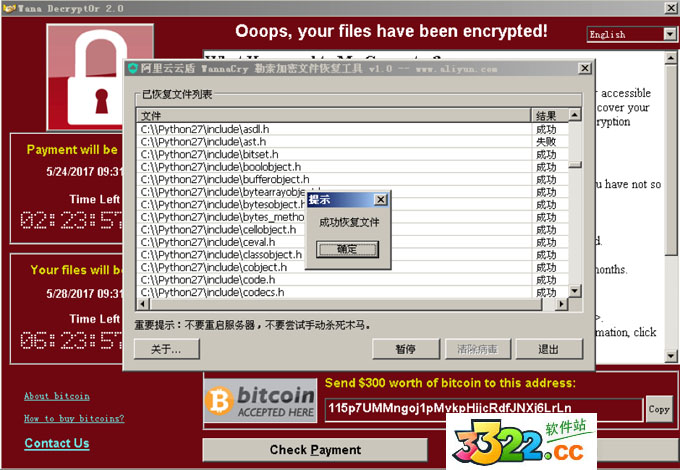
Task: Open the 关于... about button
Action: pos(167,349)
